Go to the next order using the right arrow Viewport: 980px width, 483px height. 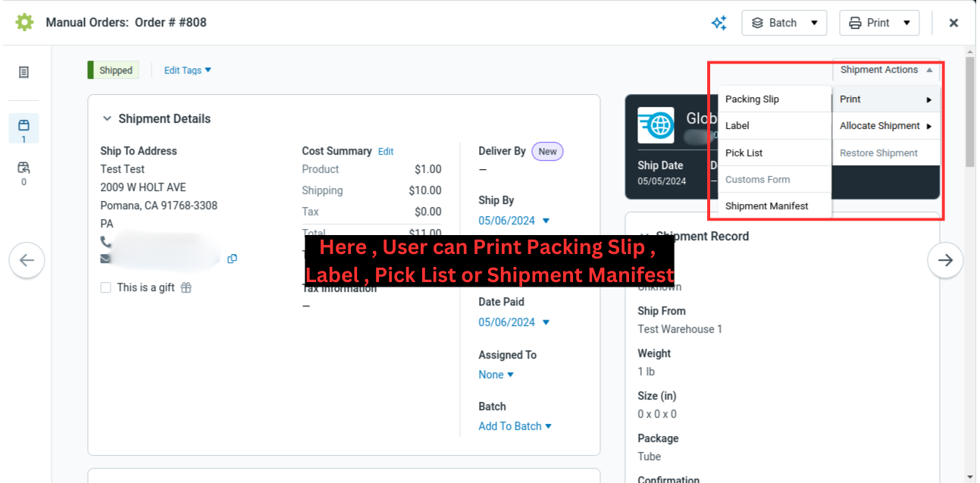click(945, 260)
